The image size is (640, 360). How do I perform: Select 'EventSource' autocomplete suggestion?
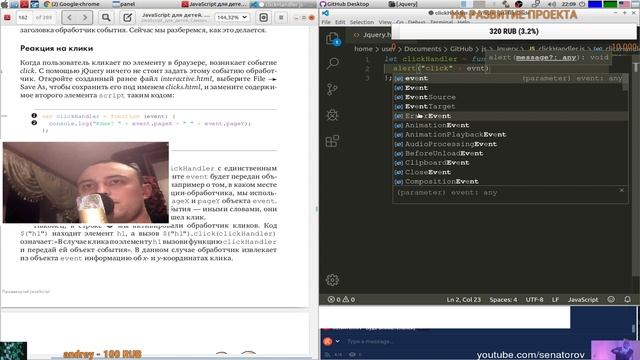click(510, 97)
